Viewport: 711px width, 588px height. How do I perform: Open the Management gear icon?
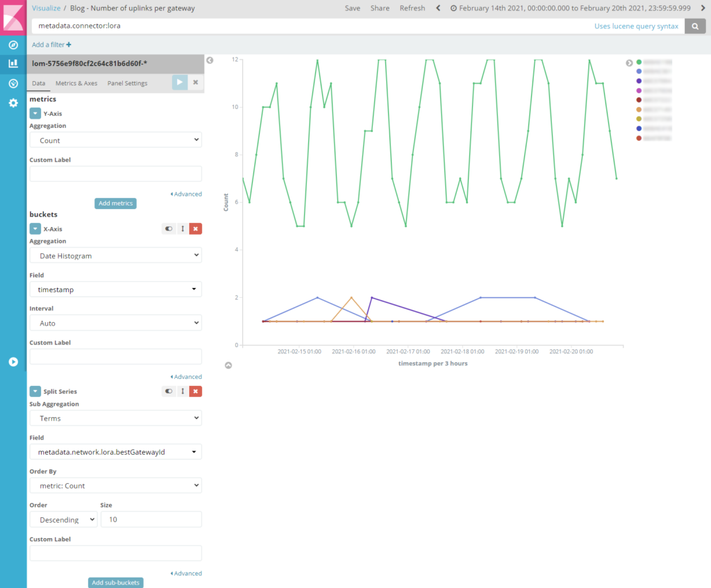coord(13,103)
